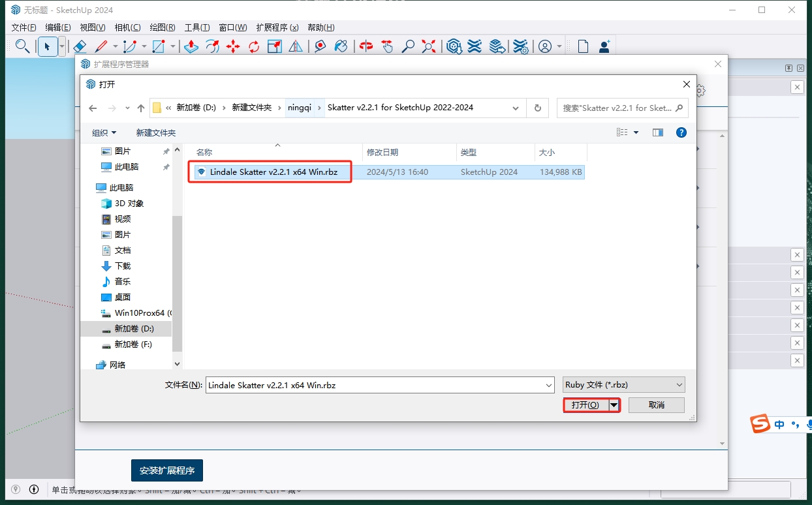Toggle the preview pane in file dialog
812x505 pixels.
(658, 132)
